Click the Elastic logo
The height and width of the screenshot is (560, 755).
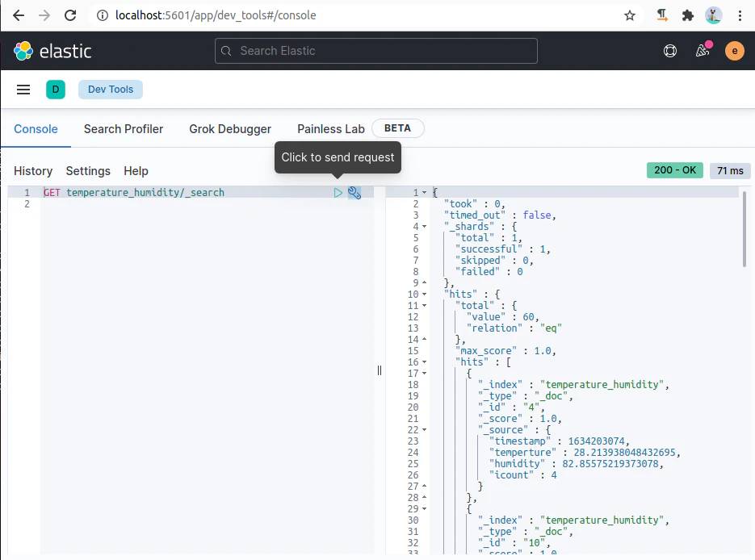(x=52, y=51)
